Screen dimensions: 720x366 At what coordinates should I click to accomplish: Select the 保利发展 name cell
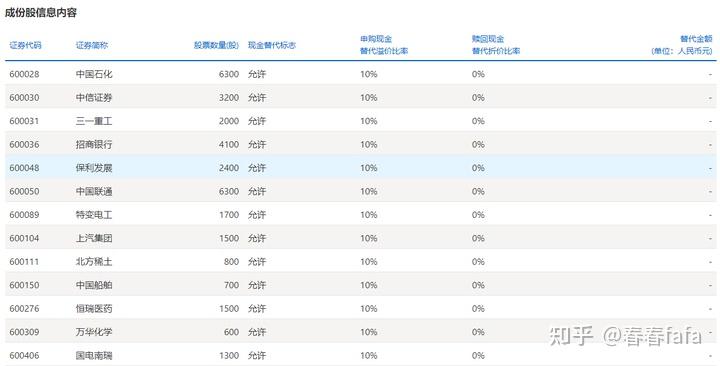pyautogui.click(x=94, y=168)
